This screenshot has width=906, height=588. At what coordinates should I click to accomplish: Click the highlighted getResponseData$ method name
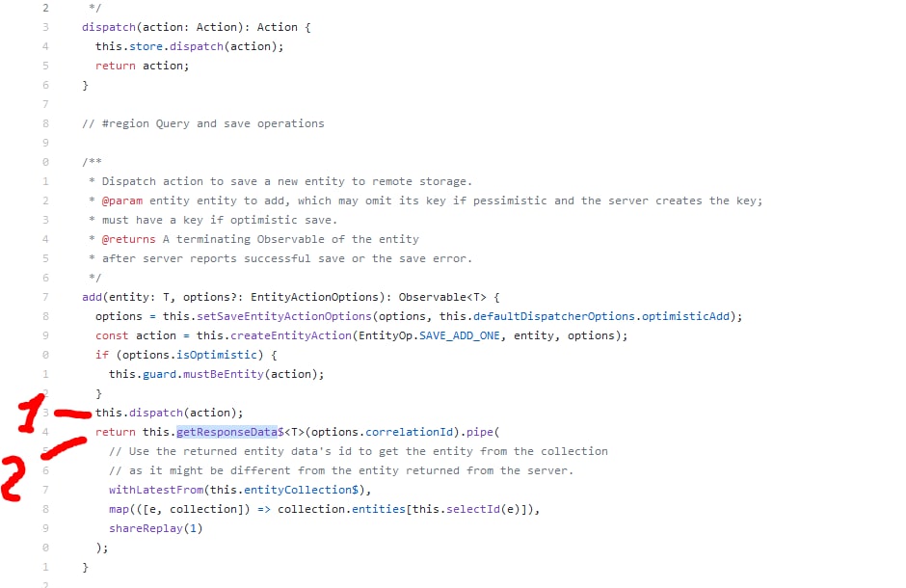226,432
